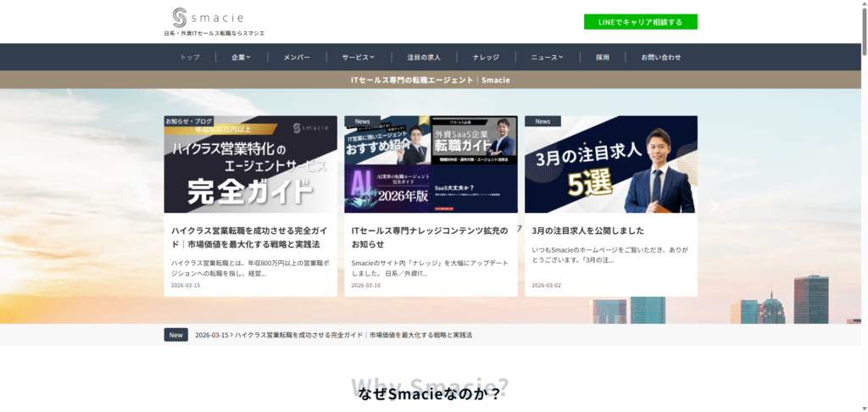Go to the 注目の求人 page

pyautogui.click(x=424, y=58)
